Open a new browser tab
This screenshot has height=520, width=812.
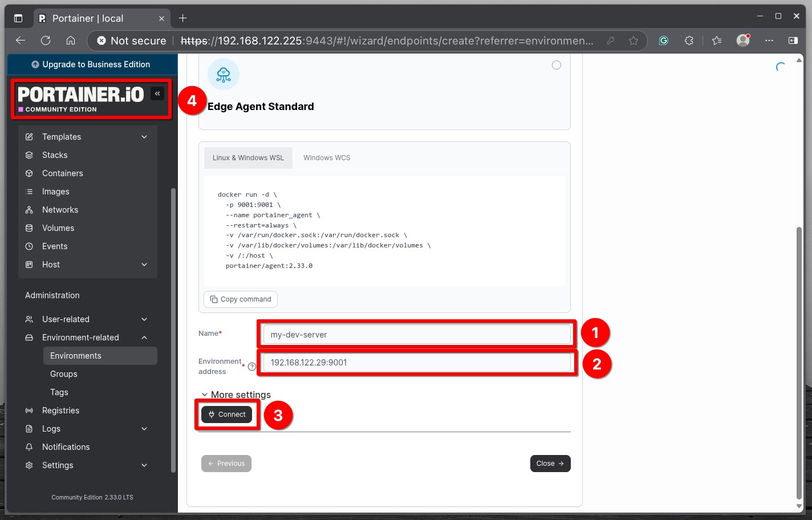tap(182, 18)
